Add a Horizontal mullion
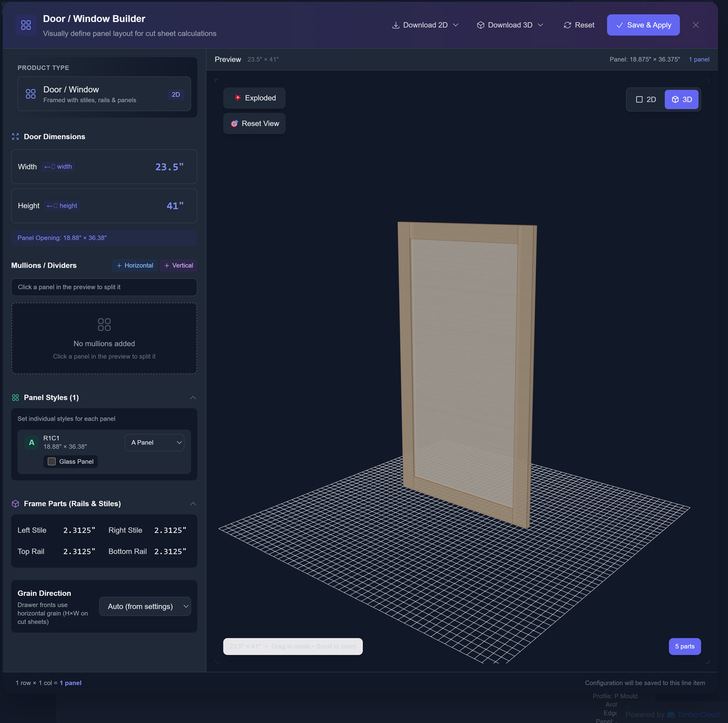This screenshot has height=723, width=728. (135, 265)
